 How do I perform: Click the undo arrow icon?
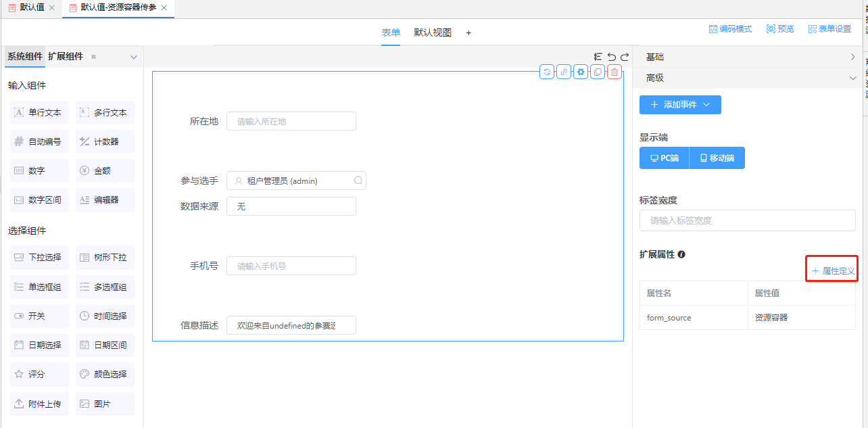(611, 57)
